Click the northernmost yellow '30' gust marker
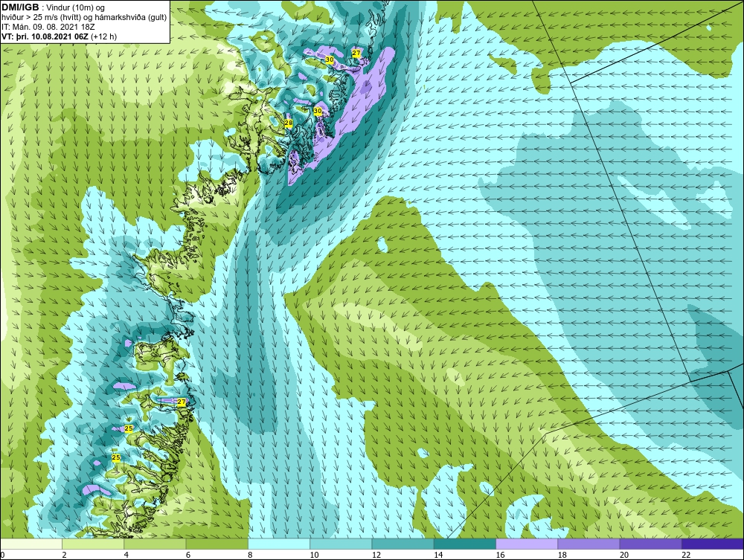 click(x=330, y=59)
